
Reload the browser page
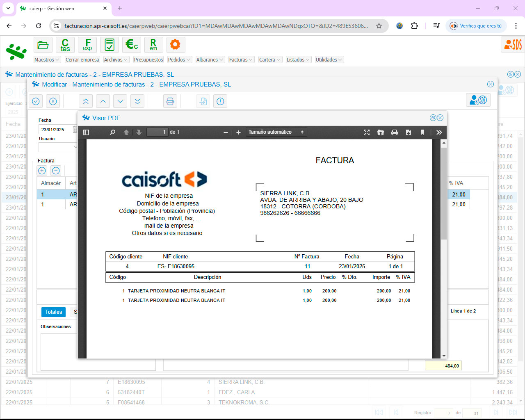click(39, 26)
